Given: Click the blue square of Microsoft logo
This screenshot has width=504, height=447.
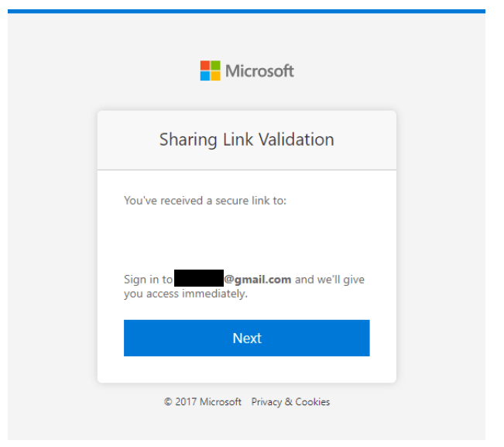Looking at the screenshot, I should coord(205,76).
